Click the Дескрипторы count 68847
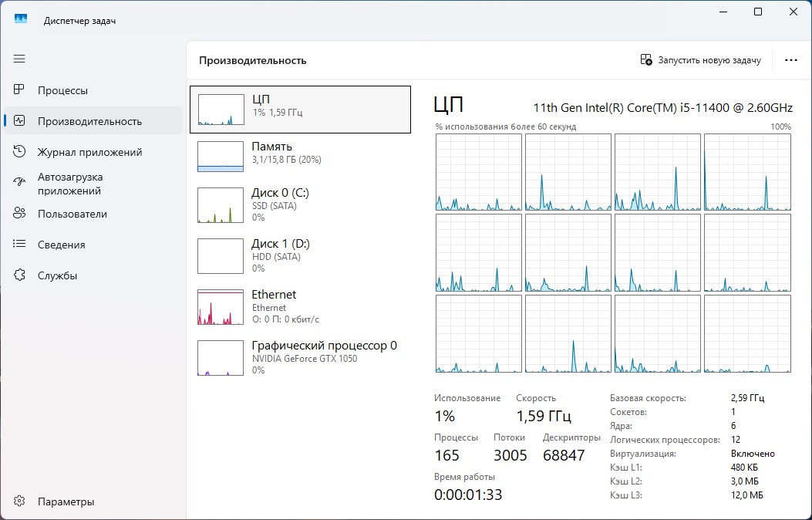 point(564,455)
